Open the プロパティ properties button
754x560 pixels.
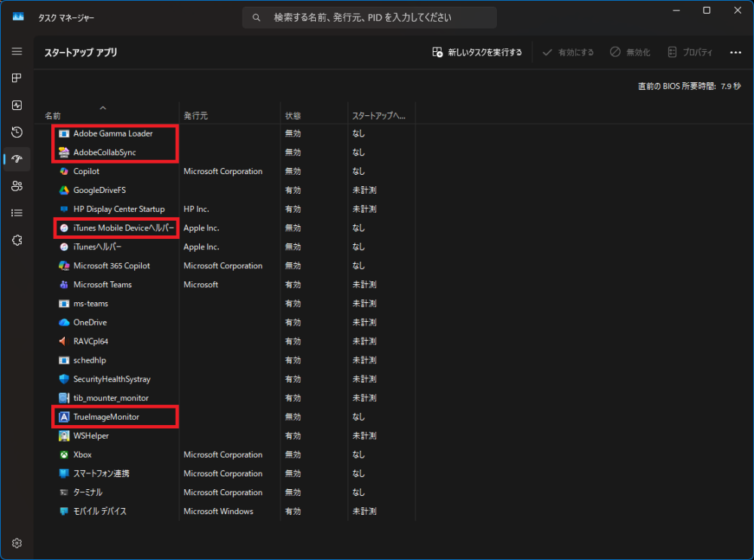coord(690,53)
